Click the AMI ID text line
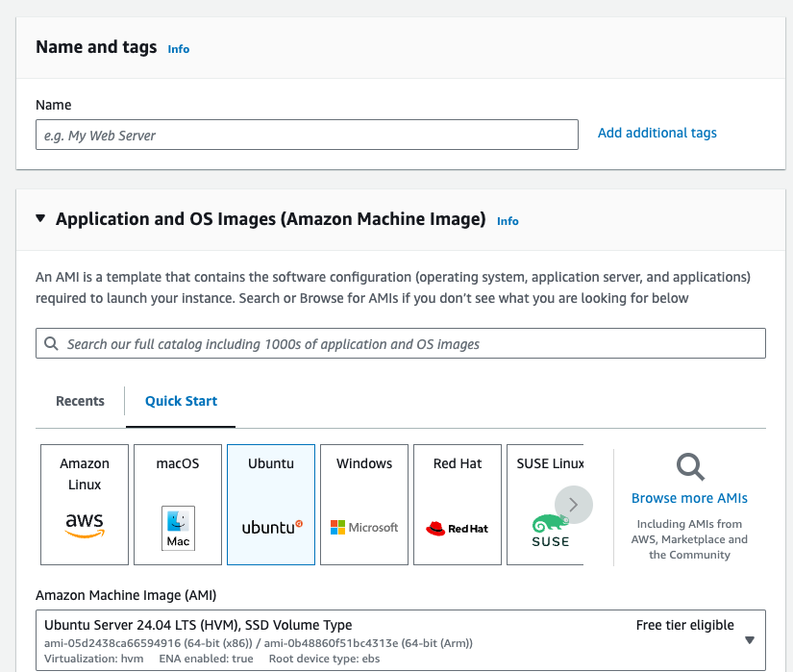Screen dimensions: 793x672 259,643
